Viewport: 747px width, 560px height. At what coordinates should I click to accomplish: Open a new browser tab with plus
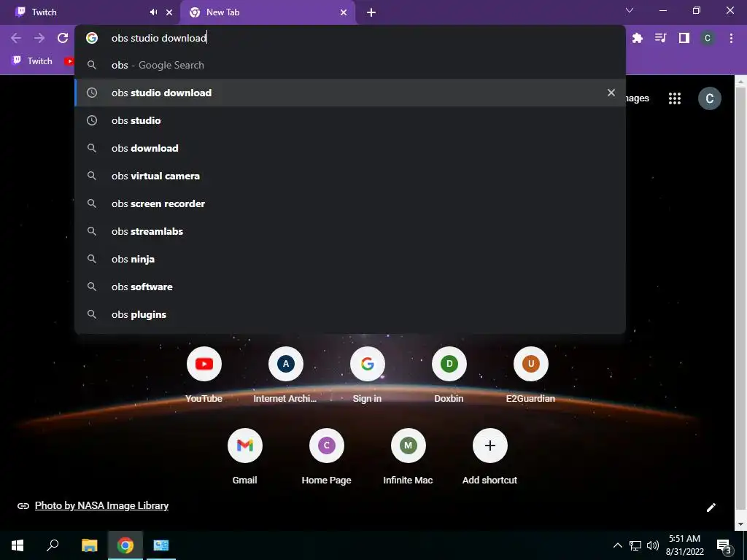[x=371, y=12]
